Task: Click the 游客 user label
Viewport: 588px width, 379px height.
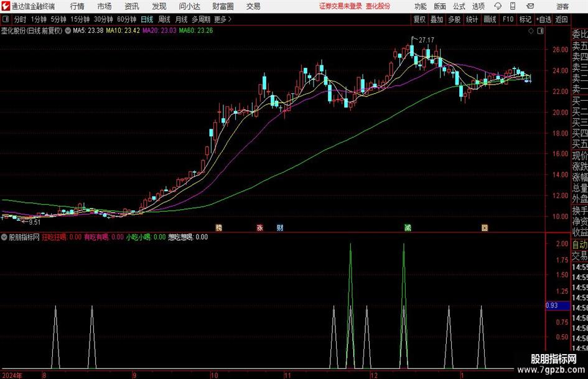Action: pos(562,6)
